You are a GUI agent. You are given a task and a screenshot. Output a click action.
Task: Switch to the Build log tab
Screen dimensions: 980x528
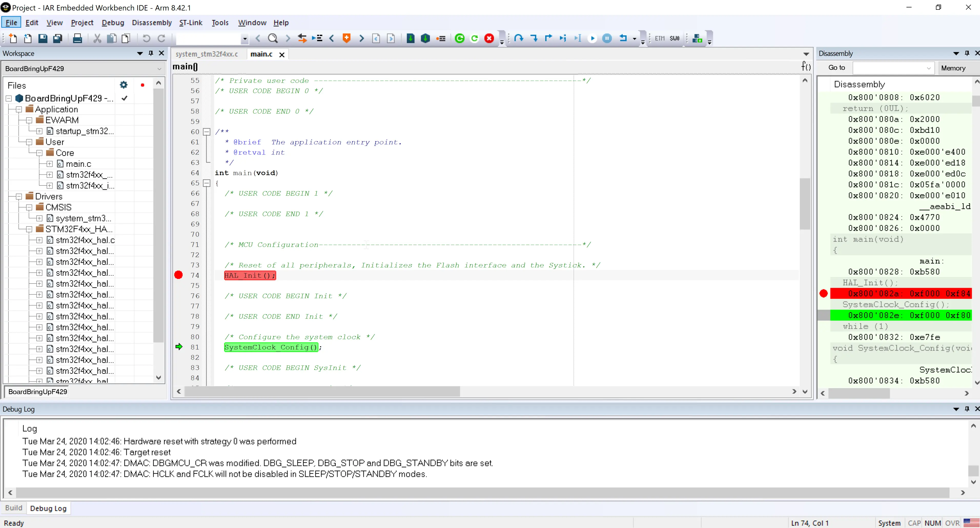[14, 508]
